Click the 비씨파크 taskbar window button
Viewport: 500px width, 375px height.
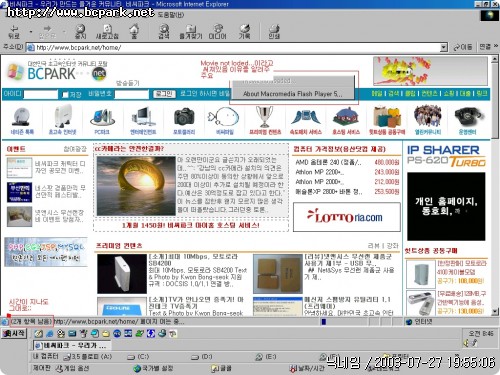[x=71, y=345]
